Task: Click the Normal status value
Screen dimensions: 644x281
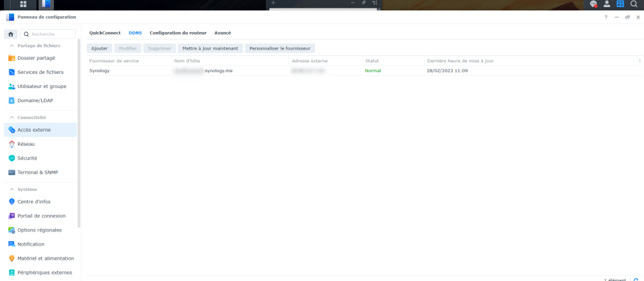Action: 373,71
